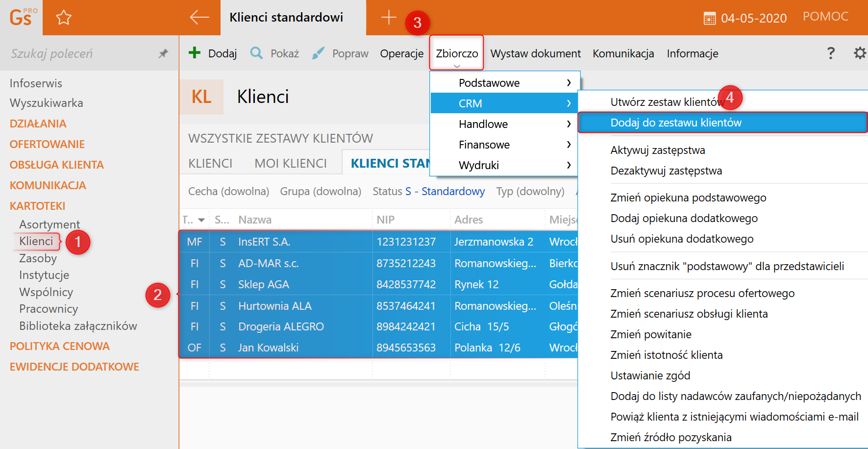
Task: Click the calendar date icon
Action: 709,19
